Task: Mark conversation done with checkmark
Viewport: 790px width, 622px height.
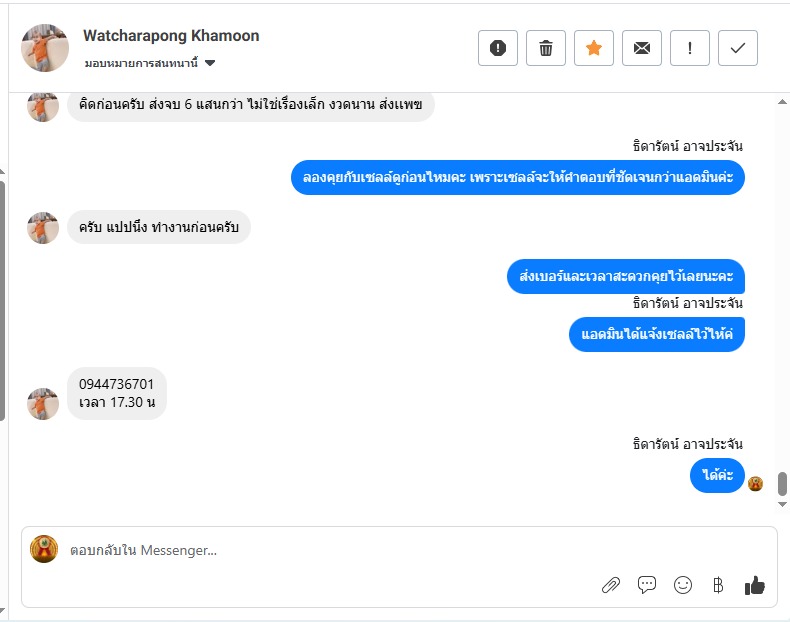Action: pos(738,48)
